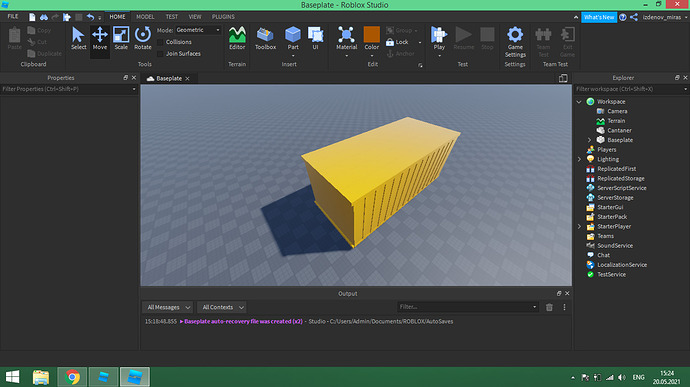Open the Material picker
Screen dimensions: 690x387
(x=346, y=39)
